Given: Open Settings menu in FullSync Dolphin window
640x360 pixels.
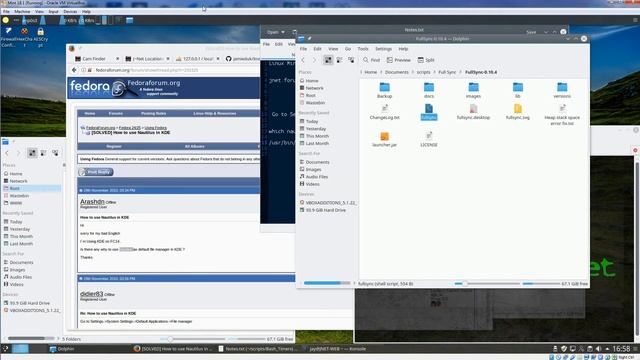Looking at the screenshot, I should click(x=383, y=49).
